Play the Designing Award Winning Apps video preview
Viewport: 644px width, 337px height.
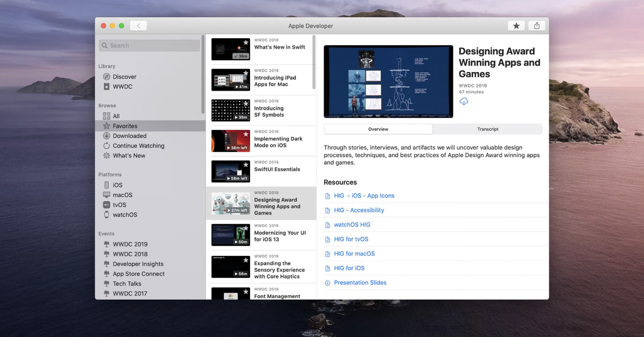[x=388, y=82]
